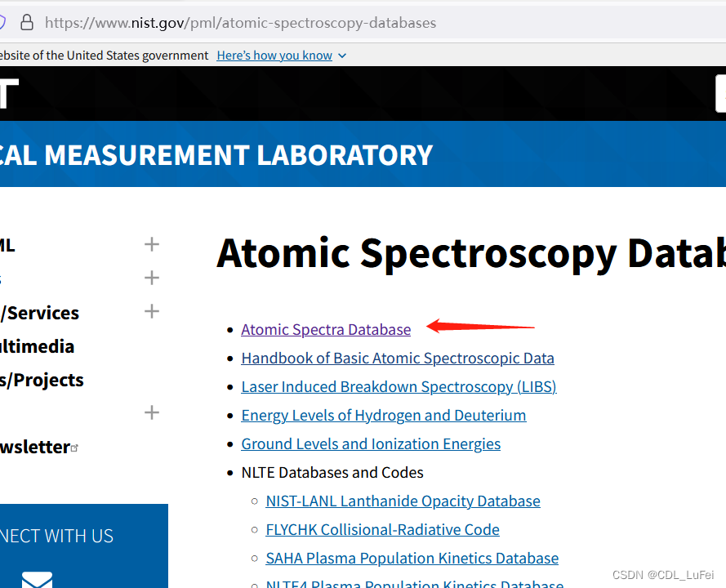
Task: Open Energy Levels of Hydrogen and Deuterium
Action: [x=383, y=416]
